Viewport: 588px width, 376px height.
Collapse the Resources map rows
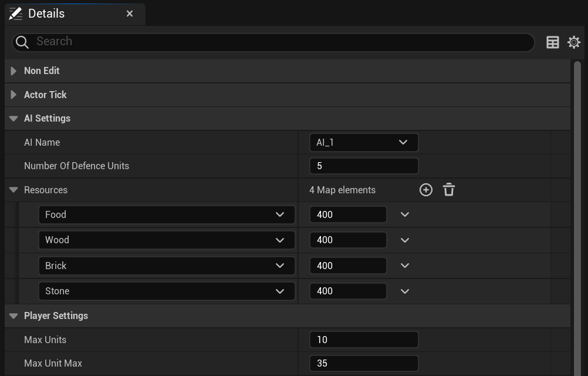pos(13,190)
